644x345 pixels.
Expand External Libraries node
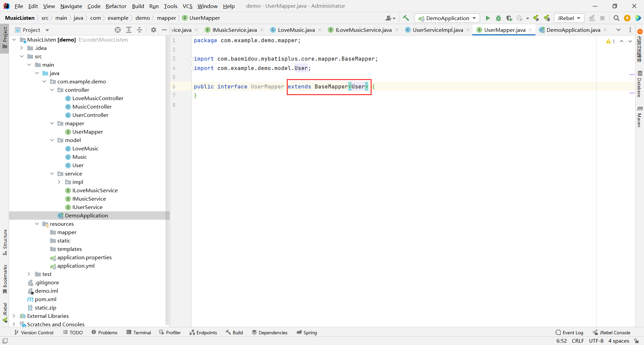click(x=14, y=316)
